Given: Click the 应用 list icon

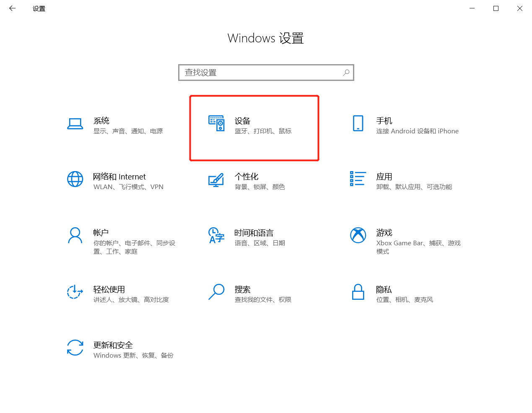Looking at the screenshot, I should tap(358, 179).
